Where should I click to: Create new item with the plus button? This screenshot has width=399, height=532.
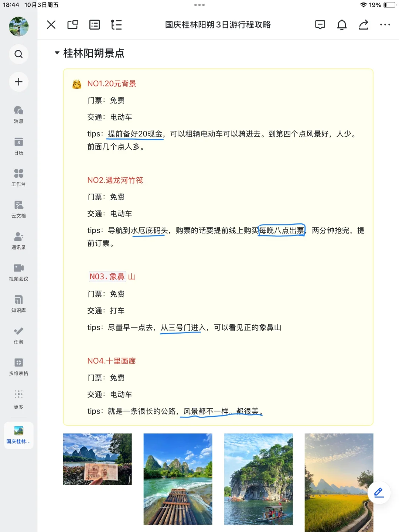tap(18, 82)
